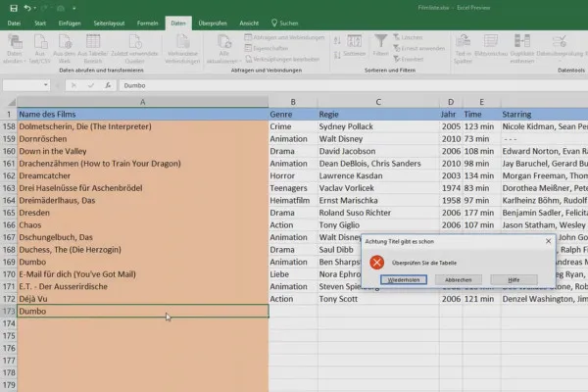The image size is (588, 392).
Task: Toggle the Filtern funnel button
Action: coord(380,45)
